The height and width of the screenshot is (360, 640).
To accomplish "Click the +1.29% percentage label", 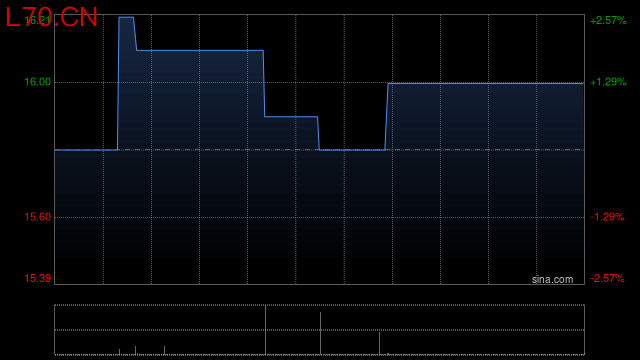I will coord(608,82).
